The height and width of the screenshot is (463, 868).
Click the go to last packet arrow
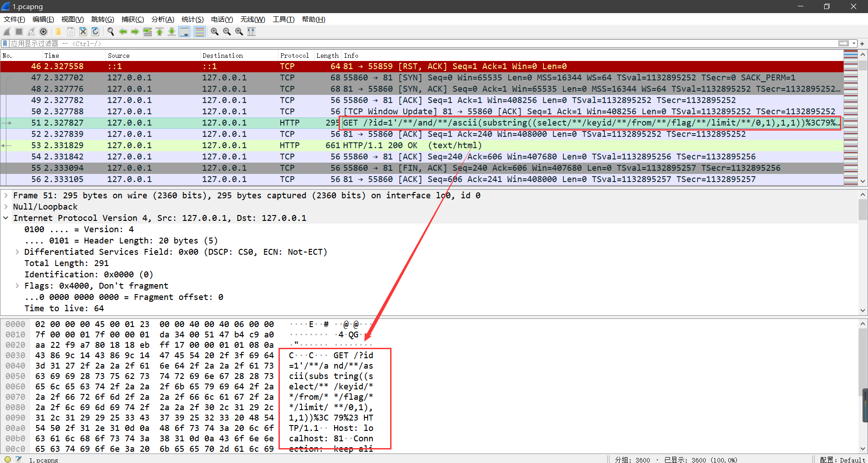(172, 32)
